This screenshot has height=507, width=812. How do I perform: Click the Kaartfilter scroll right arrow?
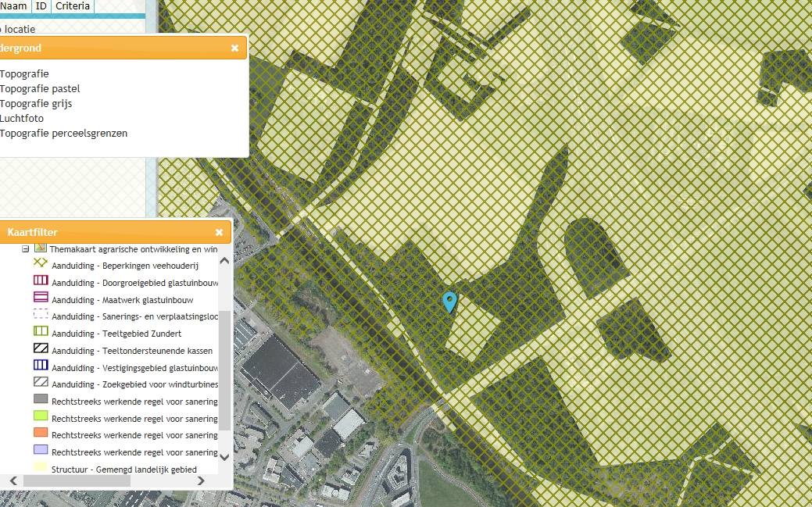tap(201, 481)
